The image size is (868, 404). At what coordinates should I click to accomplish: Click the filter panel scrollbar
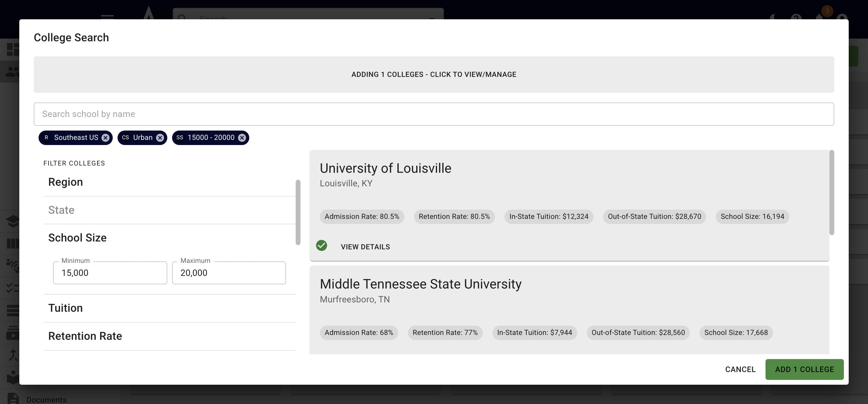point(298,212)
